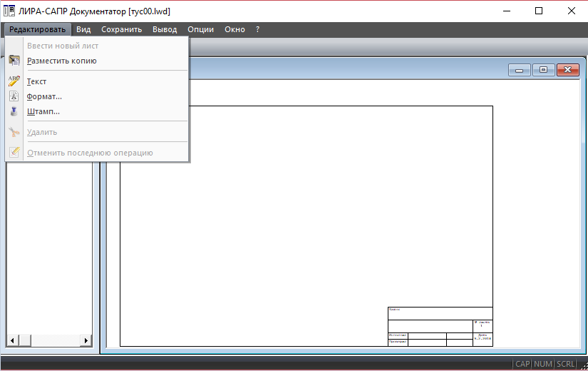This screenshot has height=371, width=588.
Task: Minimize the inner document window
Action: tap(520, 70)
